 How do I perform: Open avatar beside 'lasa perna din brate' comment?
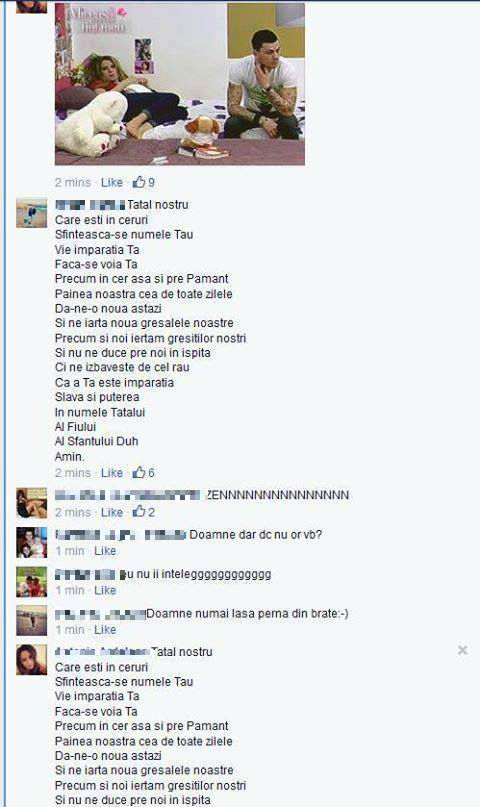pos(31,621)
